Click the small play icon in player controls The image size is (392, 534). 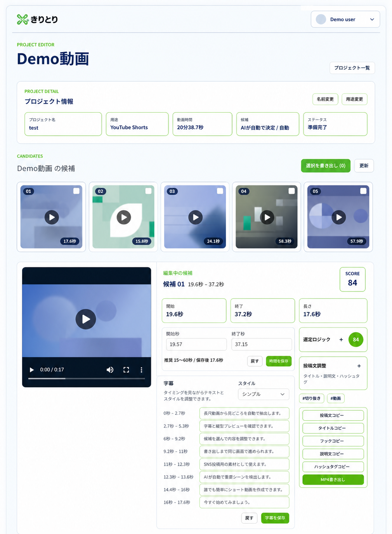[32, 370]
